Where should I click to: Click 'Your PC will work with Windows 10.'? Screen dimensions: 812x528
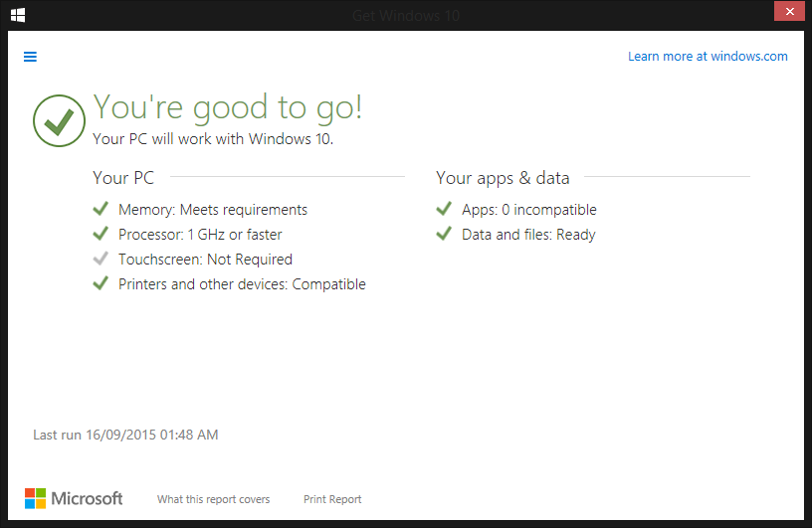tap(213, 139)
